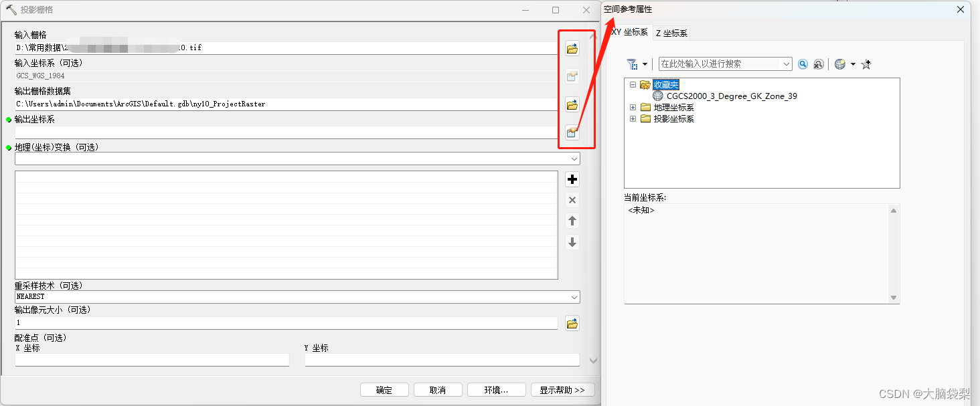
Task: Close the 投影栅格 window
Action: [x=586, y=10]
